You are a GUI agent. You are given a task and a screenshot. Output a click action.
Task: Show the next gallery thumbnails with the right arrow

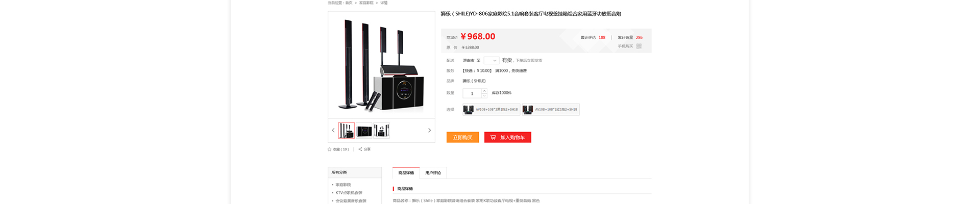(x=429, y=131)
